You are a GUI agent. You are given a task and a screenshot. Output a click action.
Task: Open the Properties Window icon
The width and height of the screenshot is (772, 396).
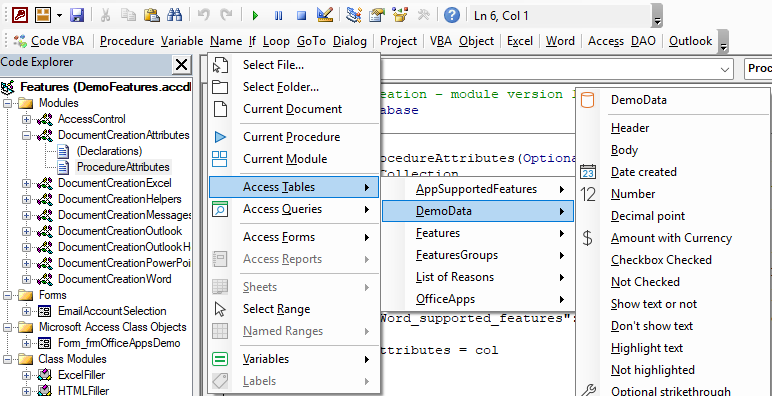pyautogui.click(x=377, y=15)
